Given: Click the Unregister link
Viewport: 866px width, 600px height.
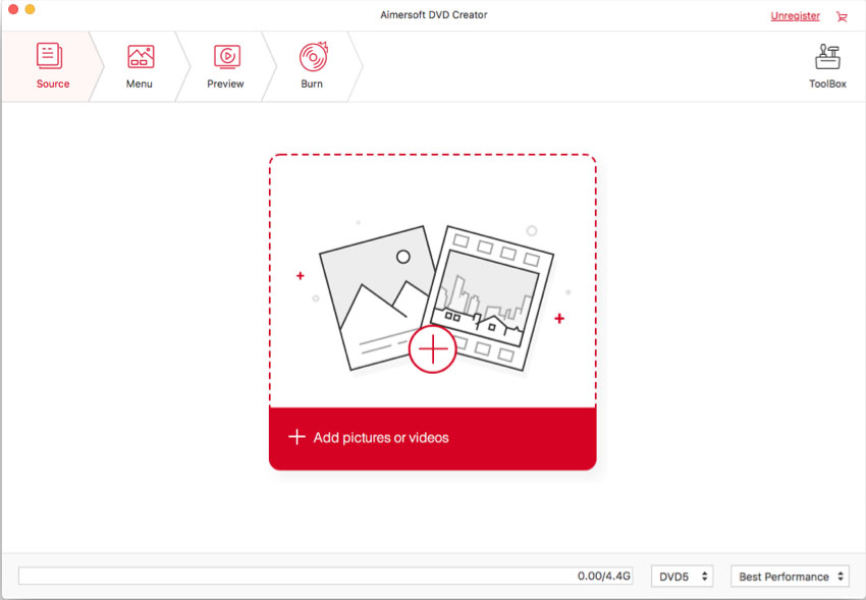Looking at the screenshot, I should (794, 16).
